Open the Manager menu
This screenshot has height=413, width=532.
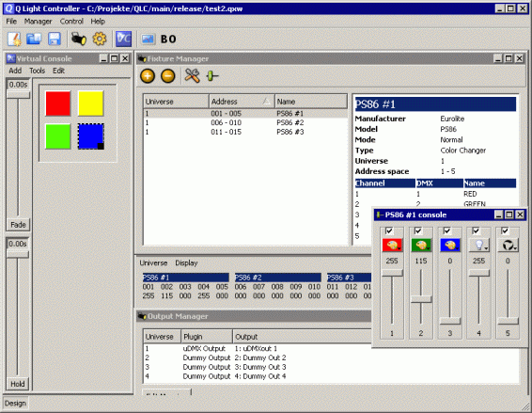click(x=38, y=22)
